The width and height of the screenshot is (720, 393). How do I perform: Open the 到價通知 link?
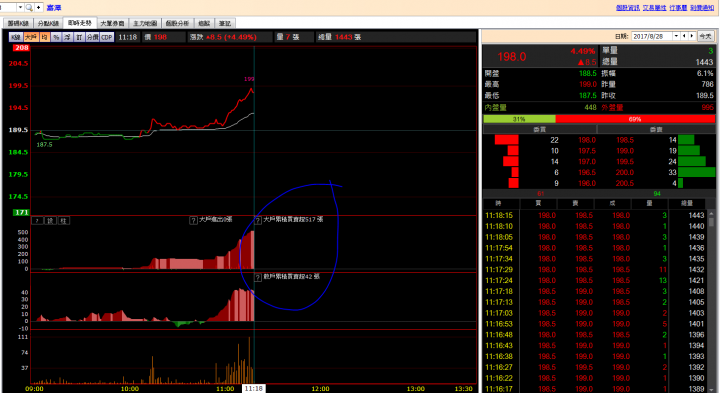pos(702,8)
